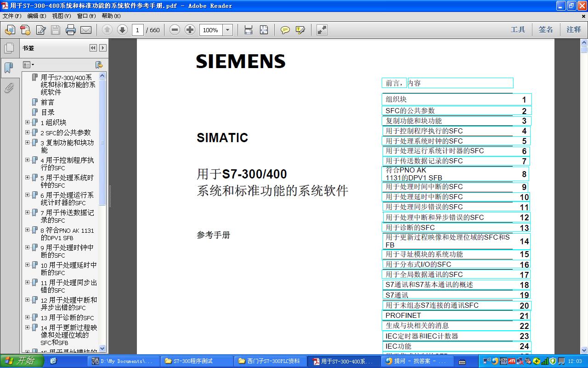The height and width of the screenshot is (368, 588).
Task: Select the highlight text tool
Action: point(300,30)
